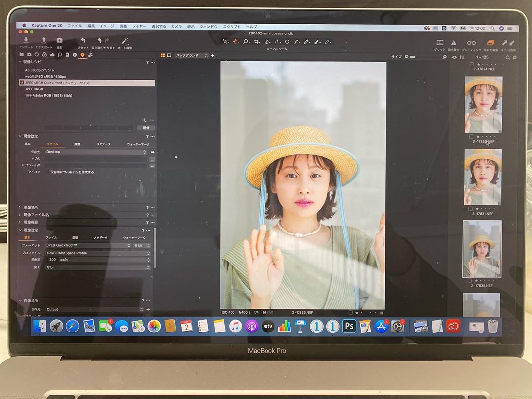This screenshot has height=399, width=532.
Task: Select the 2-17831.NEF thumbnail in the browser
Action: pos(483,177)
